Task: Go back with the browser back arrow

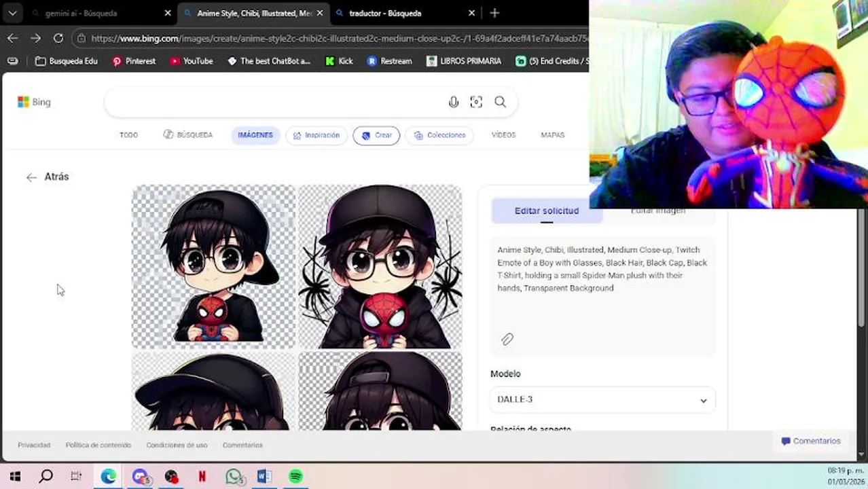Action: [x=12, y=38]
